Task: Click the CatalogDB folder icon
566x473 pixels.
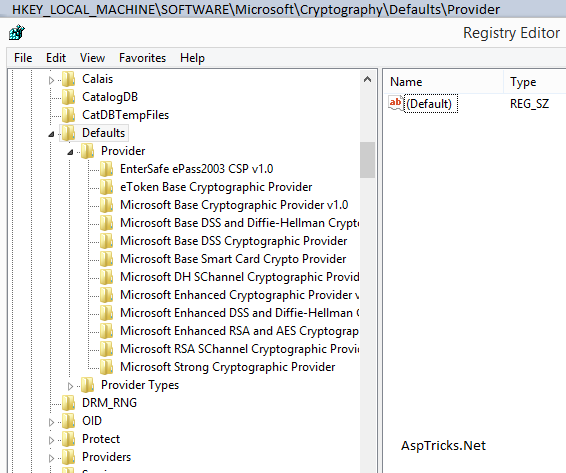Action: pyautogui.click(x=68, y=97)
